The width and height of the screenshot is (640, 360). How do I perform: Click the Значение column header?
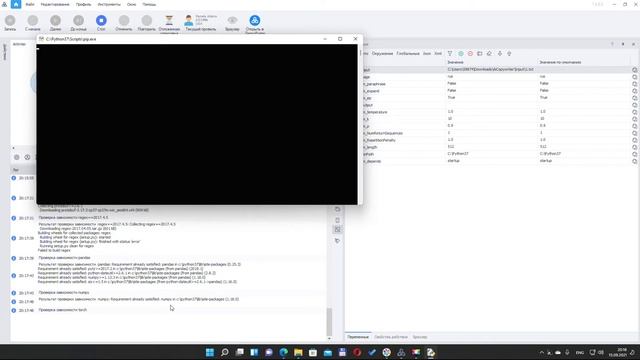coord(455,62)
